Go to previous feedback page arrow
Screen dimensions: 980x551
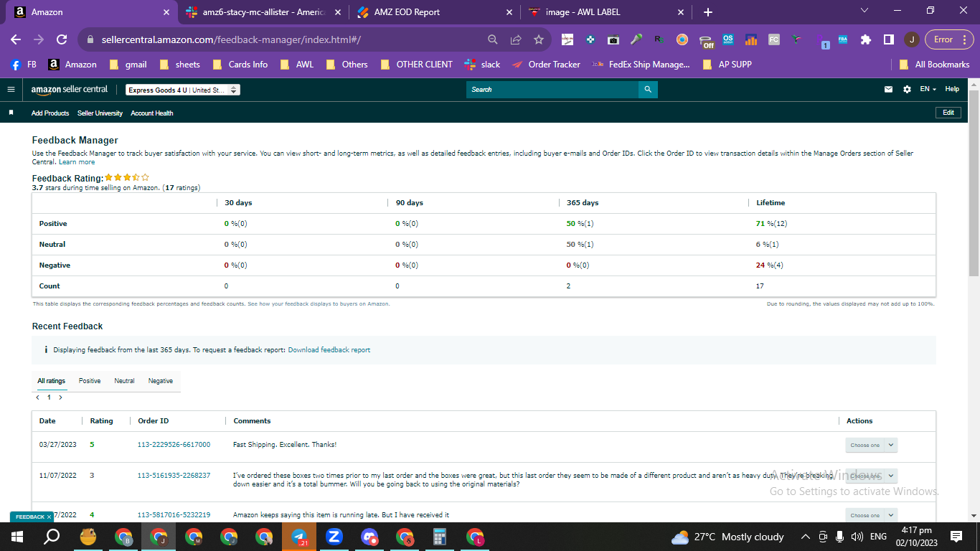[x=37, y=397]
